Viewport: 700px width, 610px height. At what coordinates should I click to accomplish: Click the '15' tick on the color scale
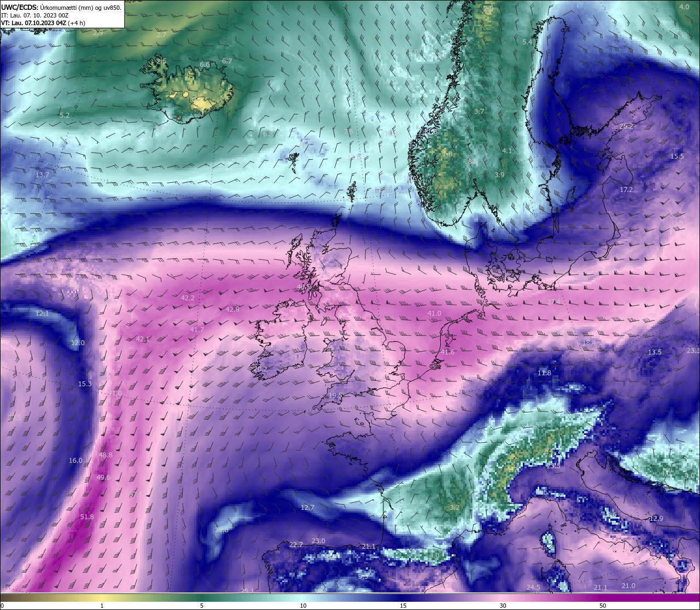pos(403,606)
